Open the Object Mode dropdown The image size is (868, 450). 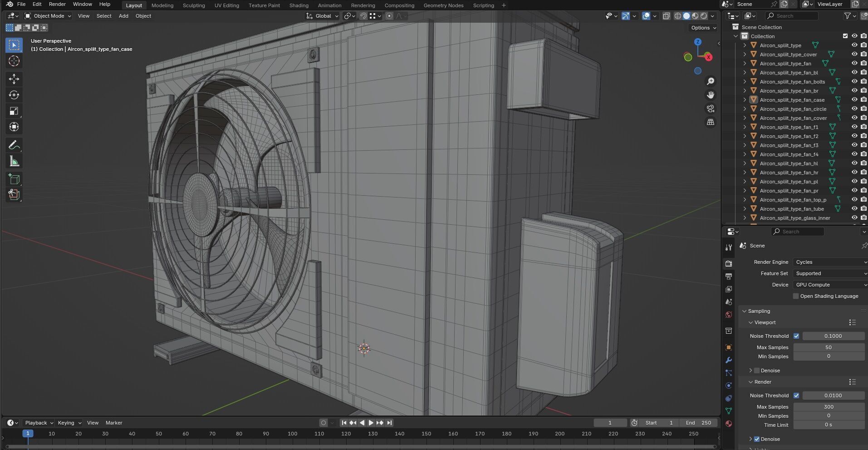(x=48, y=16)
